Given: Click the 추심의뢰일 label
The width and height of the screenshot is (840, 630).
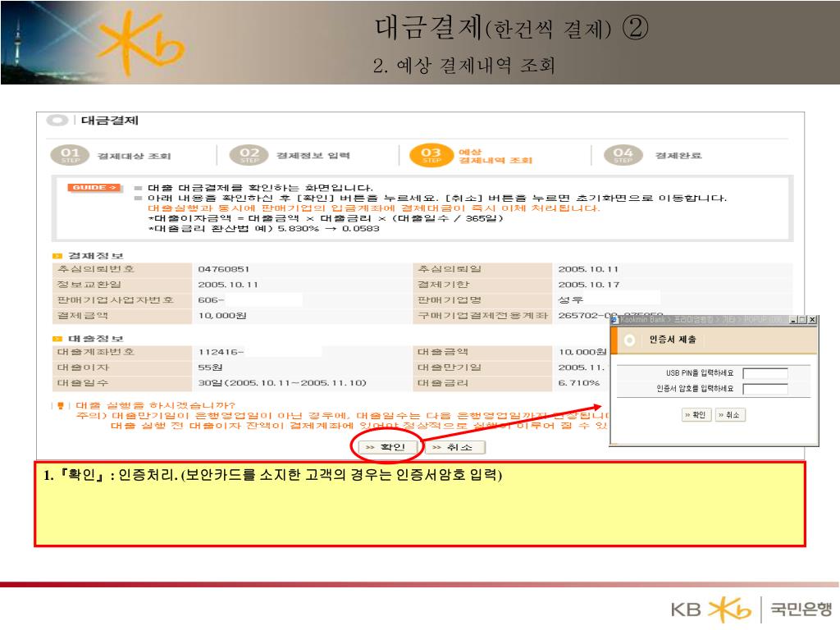Looking at the screenshot, I should pos(449,269).
